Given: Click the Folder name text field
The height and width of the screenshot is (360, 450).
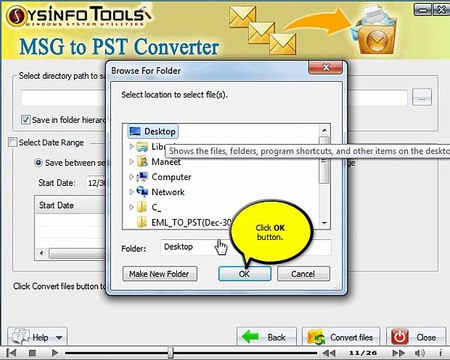Looking at the screenshot, I should pos(246,247).
